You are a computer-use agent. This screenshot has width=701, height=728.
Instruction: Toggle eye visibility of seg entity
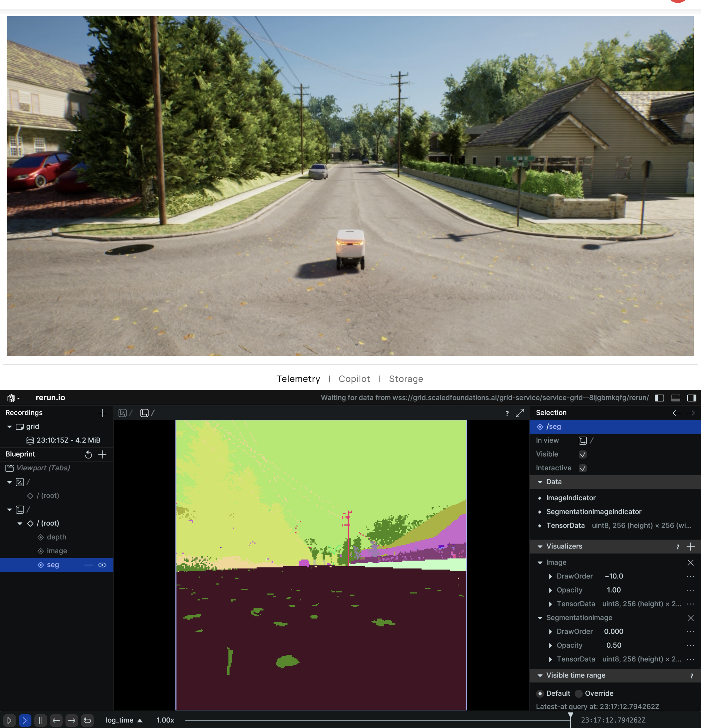[x=102, y=565]
